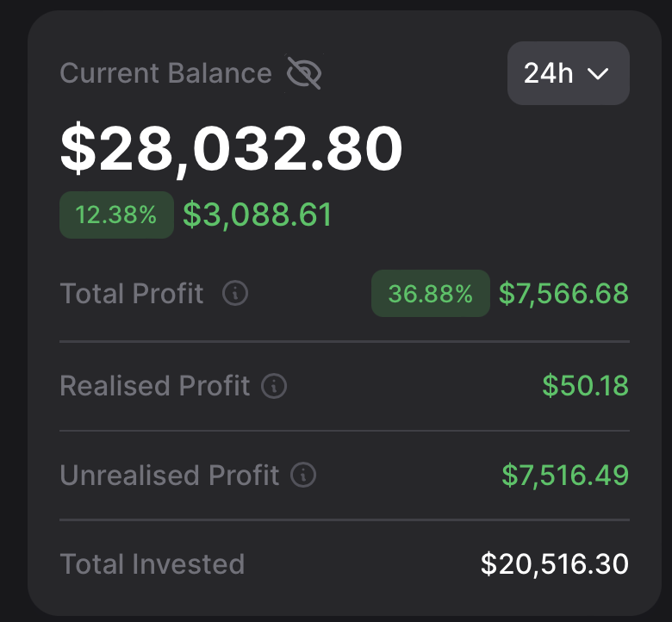Open the 24h time range dropdown
672x622 pixels.
pyautogui.click(x=568, y=73)
